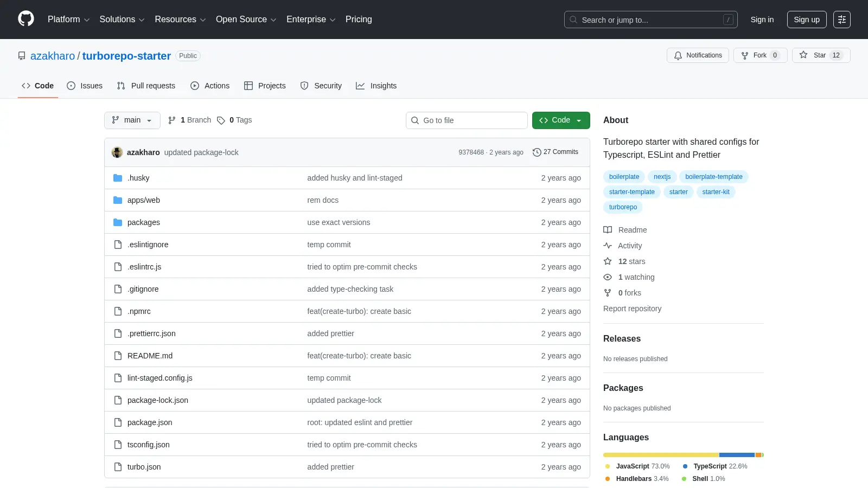Image resolution: width=868 pixels, height=488 pixels.
Task: Click the book icon beside Readme
Action: coord(608,230)
